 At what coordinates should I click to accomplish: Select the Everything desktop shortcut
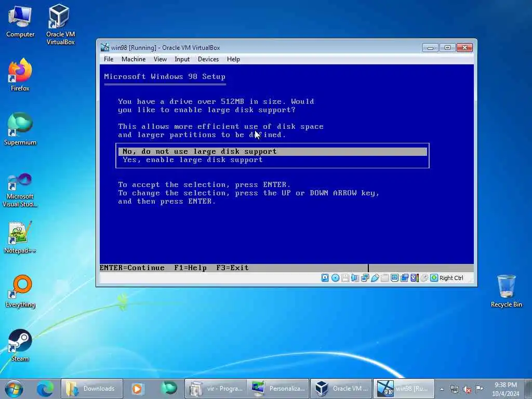(x=20, y=291)
